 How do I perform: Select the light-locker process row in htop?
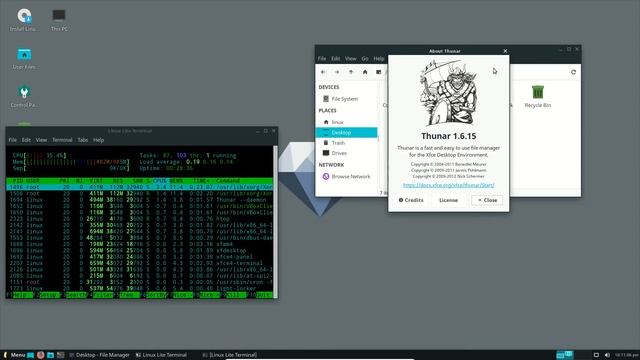pyautogui.click(x=139, y=289)
